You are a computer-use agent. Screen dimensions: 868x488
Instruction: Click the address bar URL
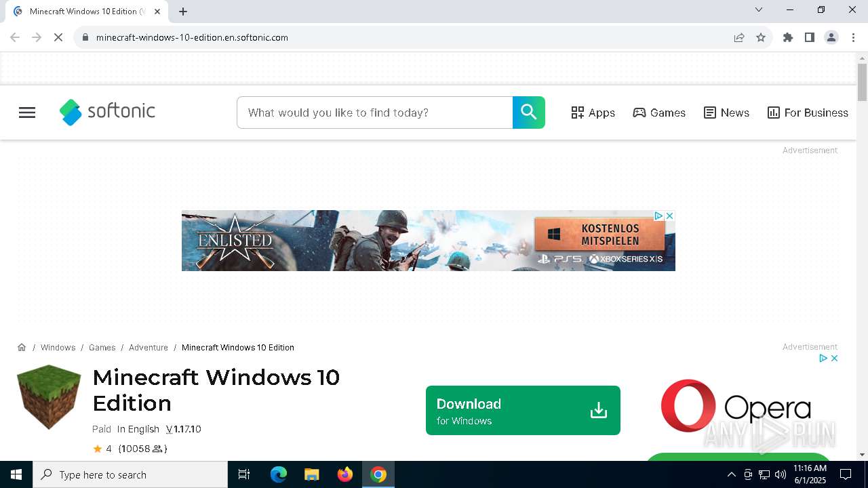pyautogui.click(x=192, y=37)
